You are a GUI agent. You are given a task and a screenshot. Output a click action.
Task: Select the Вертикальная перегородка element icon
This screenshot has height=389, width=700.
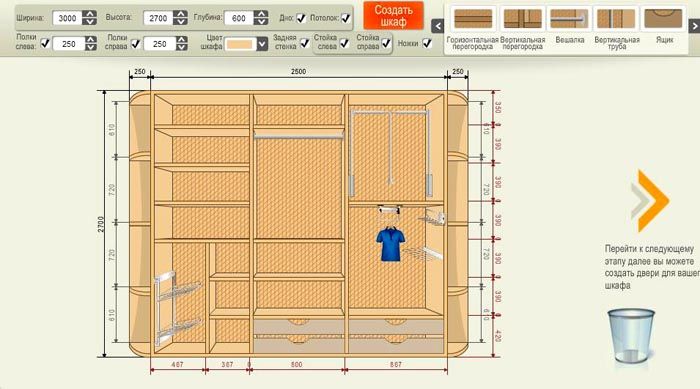522,19
